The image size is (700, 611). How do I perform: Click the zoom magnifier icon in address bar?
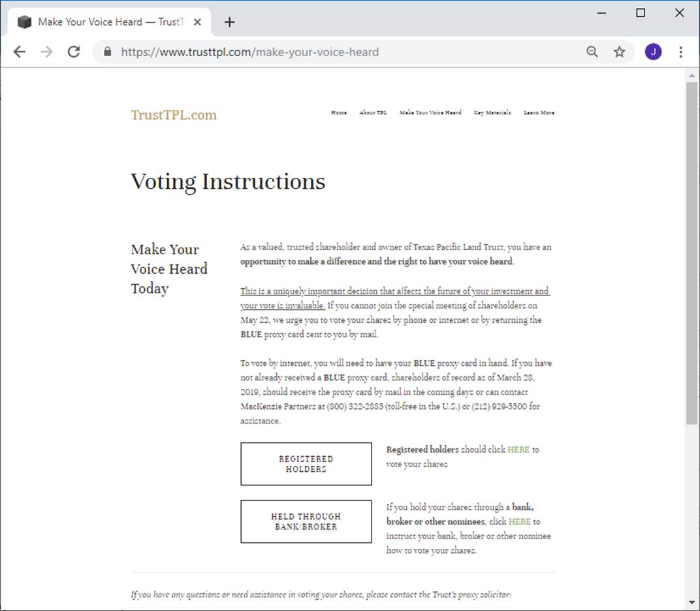pyautogui.click(x=592, y=52)
